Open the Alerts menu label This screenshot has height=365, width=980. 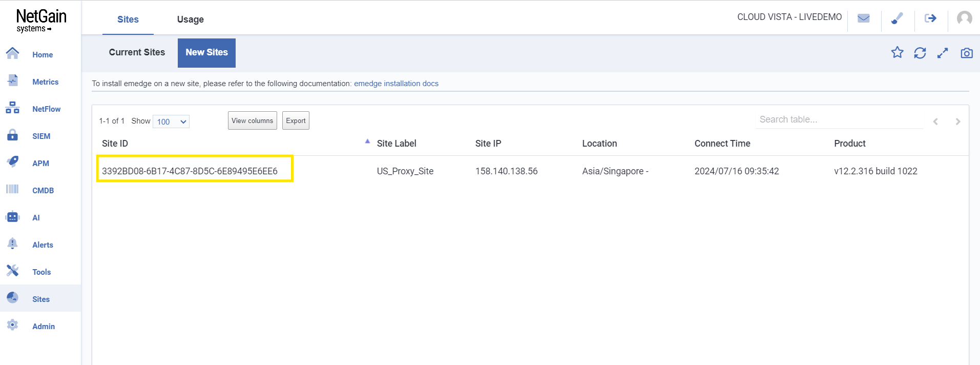[43, 245]
